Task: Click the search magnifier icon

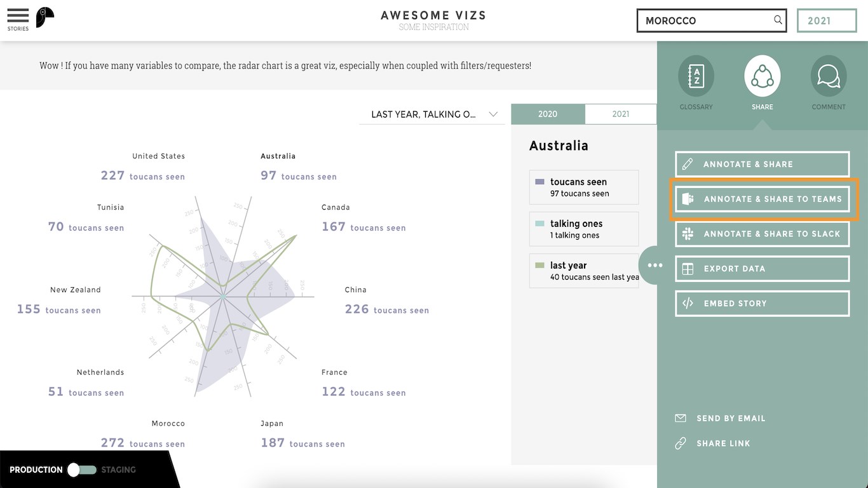Action: [778, 20]
